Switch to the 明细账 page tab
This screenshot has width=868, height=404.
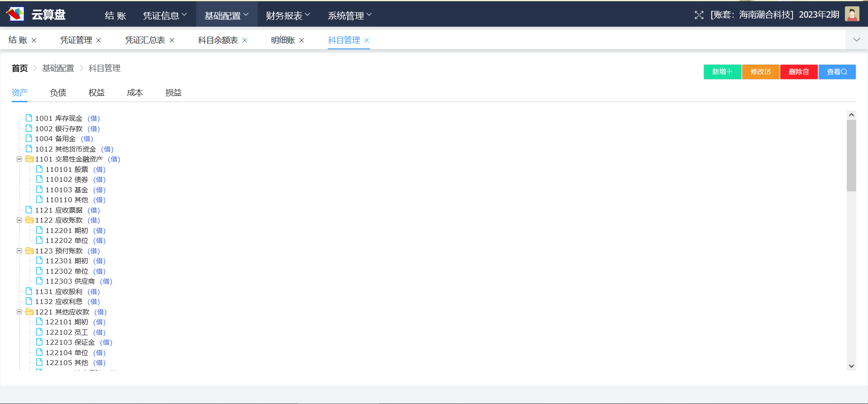[283, 40]
